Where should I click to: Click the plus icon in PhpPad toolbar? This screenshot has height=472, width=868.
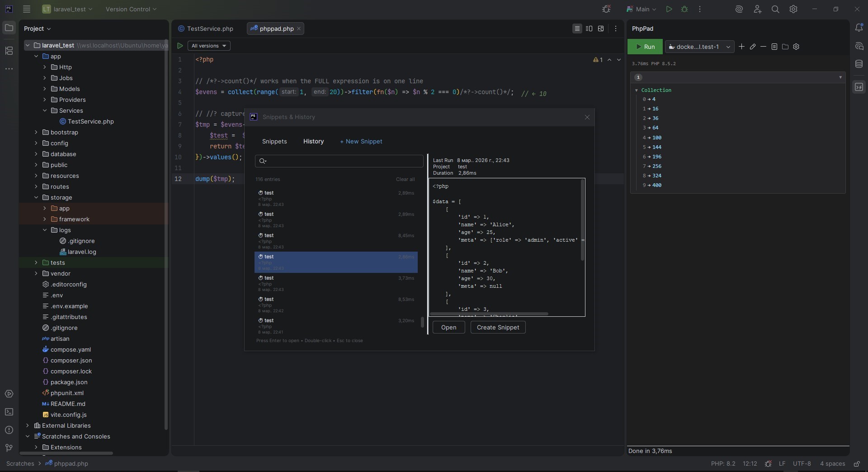(741, 47)
